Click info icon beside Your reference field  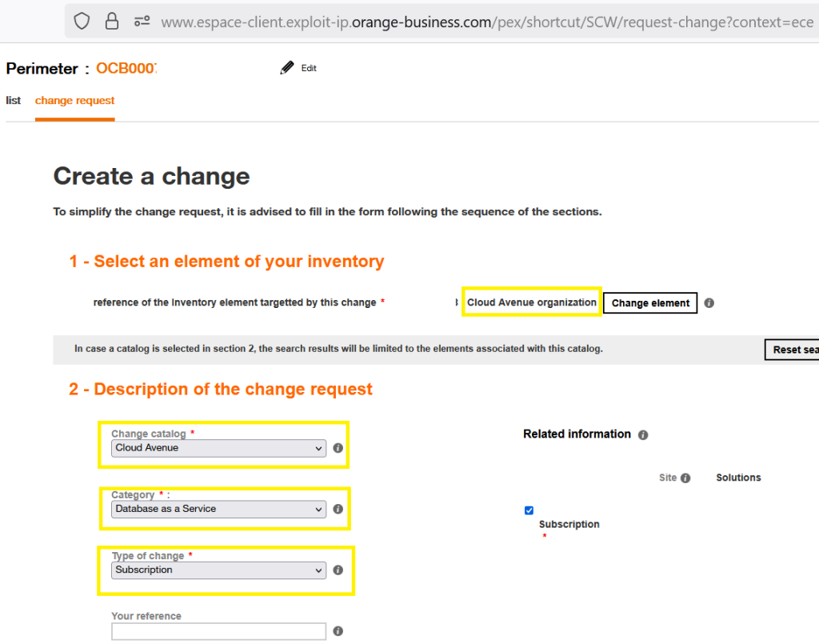338,631
